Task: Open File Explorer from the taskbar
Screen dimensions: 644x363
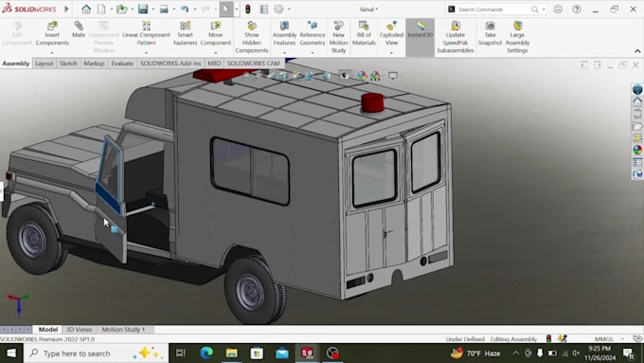Action: click(232, 353)
